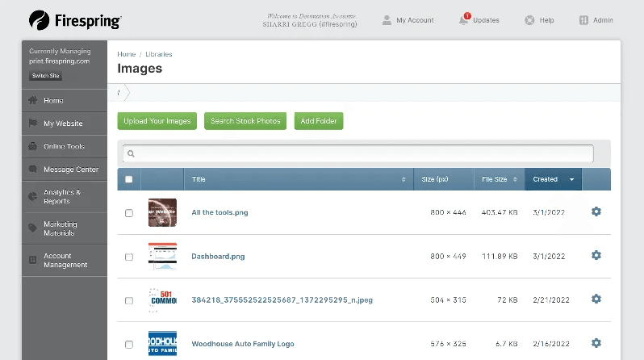Click the Account Management icon
This screenshot has width=644, height=360.
click(x=33, y=260)
